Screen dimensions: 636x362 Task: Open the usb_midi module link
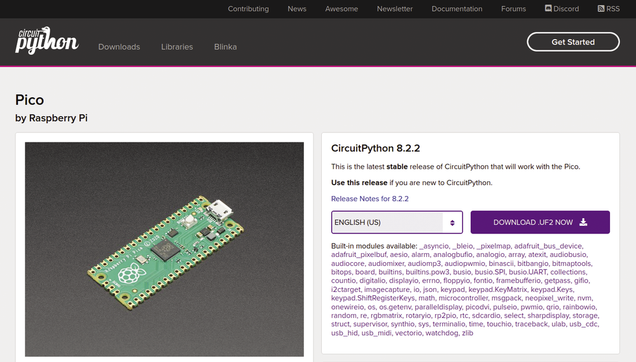(376, 333)
